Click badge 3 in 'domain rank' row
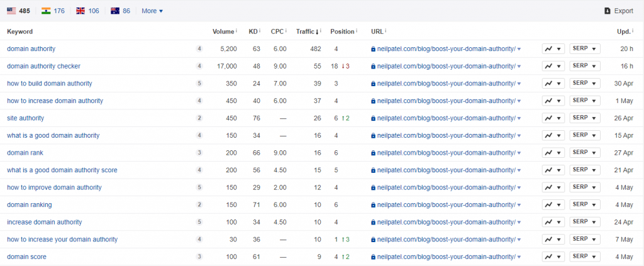 [x=199, y=153]
